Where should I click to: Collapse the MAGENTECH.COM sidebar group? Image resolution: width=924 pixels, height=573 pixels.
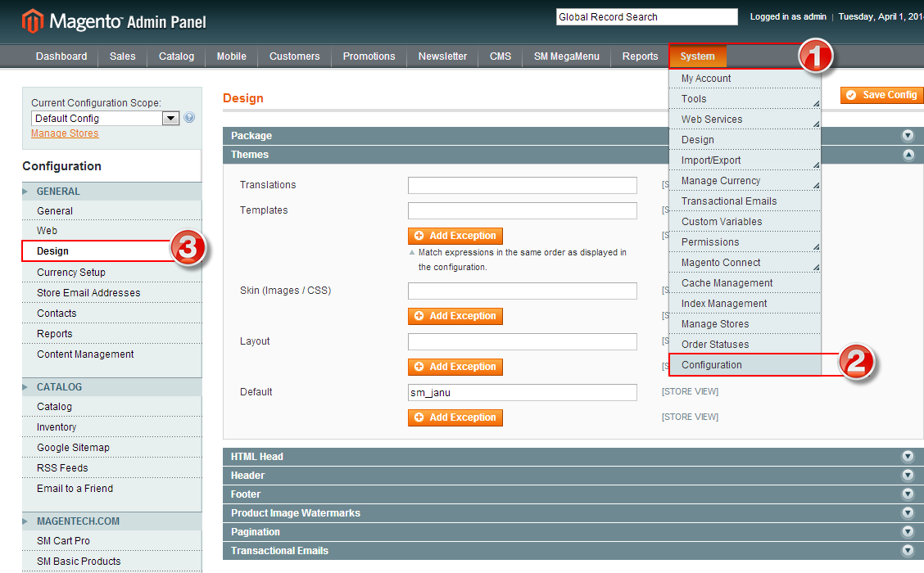pos(112,521)
